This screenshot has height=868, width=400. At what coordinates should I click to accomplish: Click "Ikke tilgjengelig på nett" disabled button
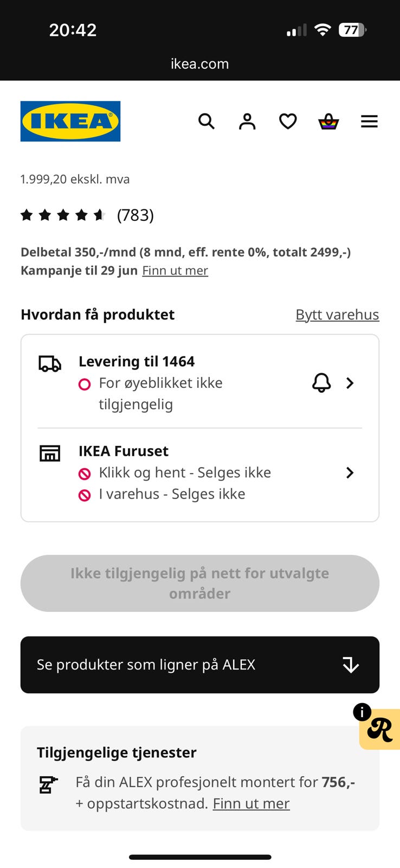pos(200,583)
